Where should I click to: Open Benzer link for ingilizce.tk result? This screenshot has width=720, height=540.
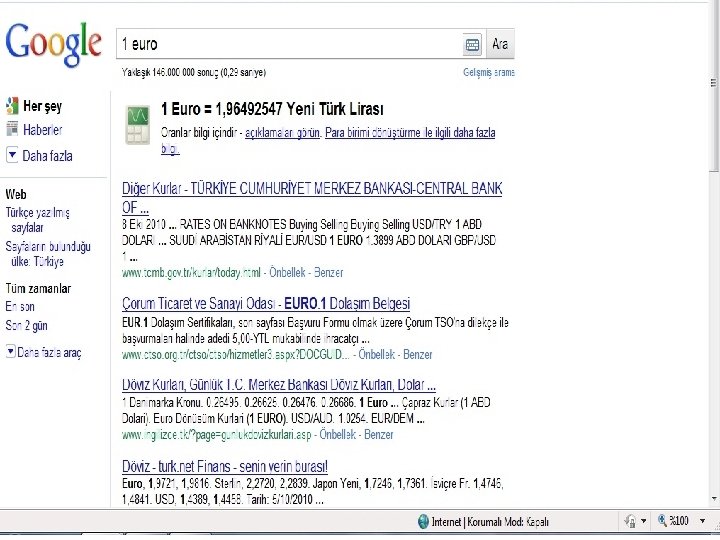[378, 434]
